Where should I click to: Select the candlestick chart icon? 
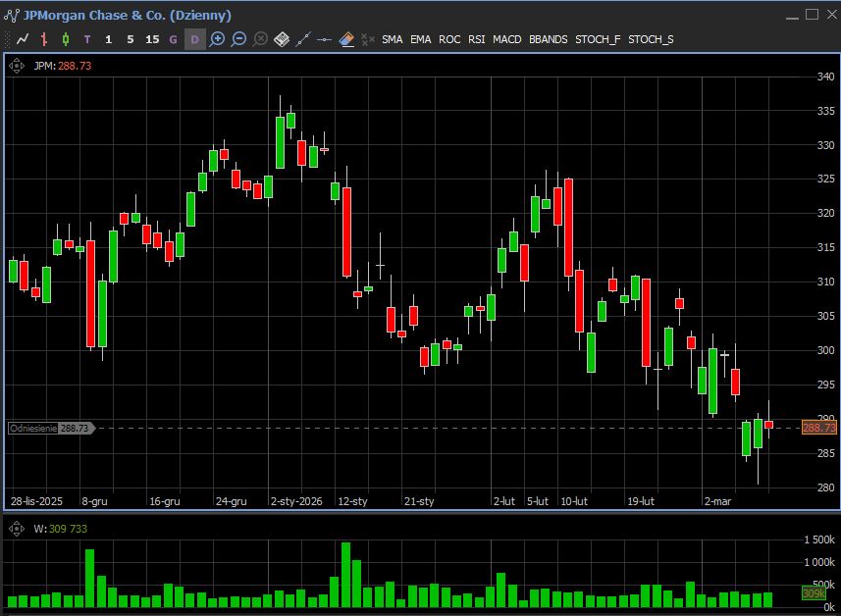pyautogui.click(x=66, y=39)
